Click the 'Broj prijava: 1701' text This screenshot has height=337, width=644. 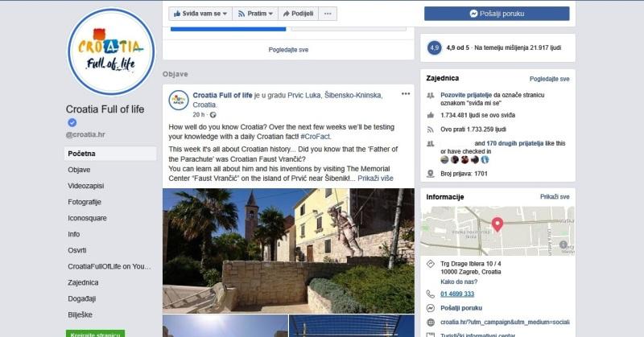pos(464,174)
